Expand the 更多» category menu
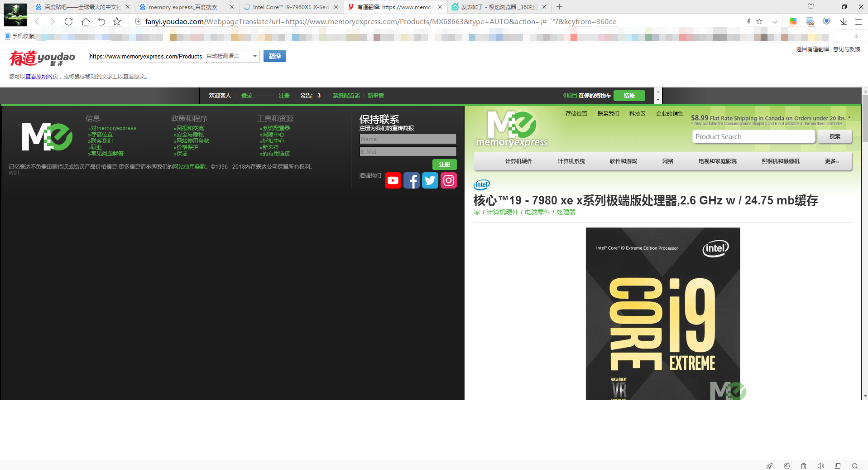The height and width of the screenshot is (470, 868). tap(832, 161)
